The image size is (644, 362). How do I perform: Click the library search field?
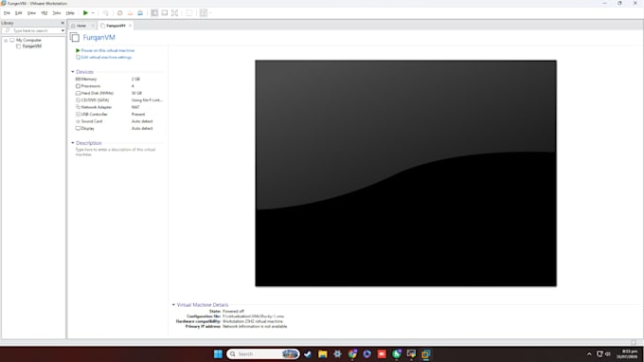coord(33,31)
